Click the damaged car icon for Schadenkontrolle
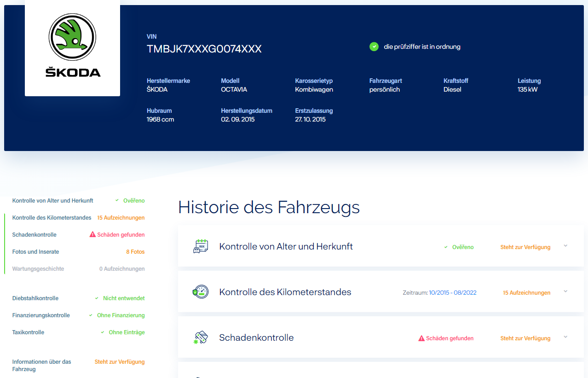This screenshot has height=378, width=588. point(201,337)
